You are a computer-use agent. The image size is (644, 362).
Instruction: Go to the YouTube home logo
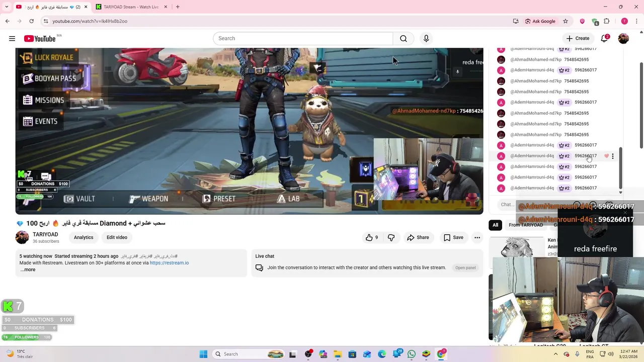[x=39, y=39]
